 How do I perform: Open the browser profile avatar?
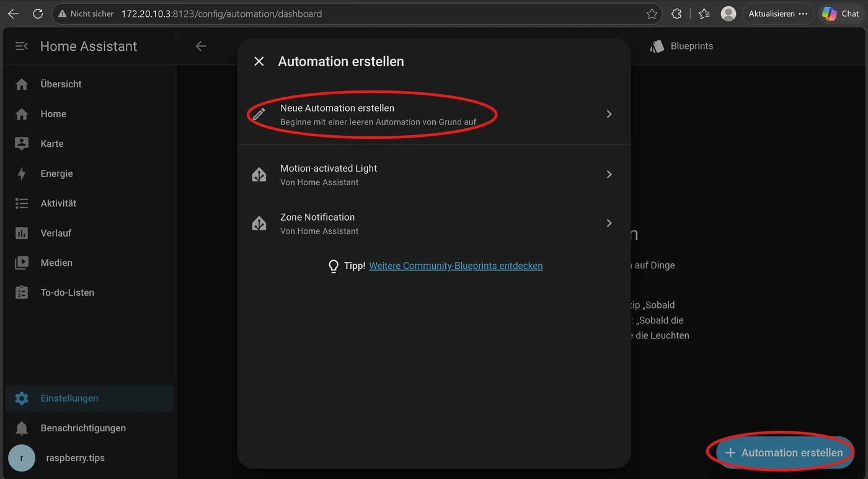point(728,14)
